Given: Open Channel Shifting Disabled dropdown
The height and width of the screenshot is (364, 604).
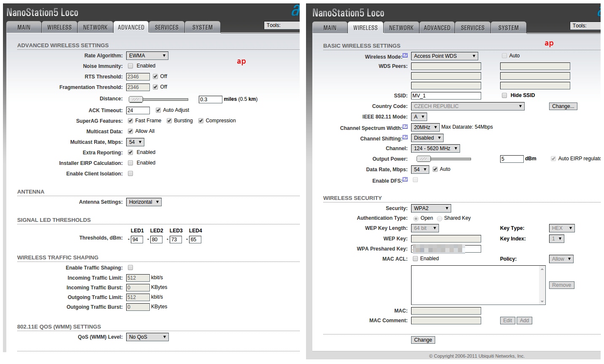Looking at the screenshot, I should 427,138.
